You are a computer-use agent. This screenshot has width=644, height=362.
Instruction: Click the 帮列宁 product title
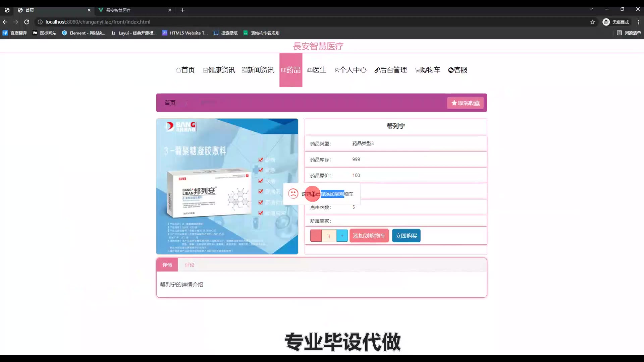396,126
